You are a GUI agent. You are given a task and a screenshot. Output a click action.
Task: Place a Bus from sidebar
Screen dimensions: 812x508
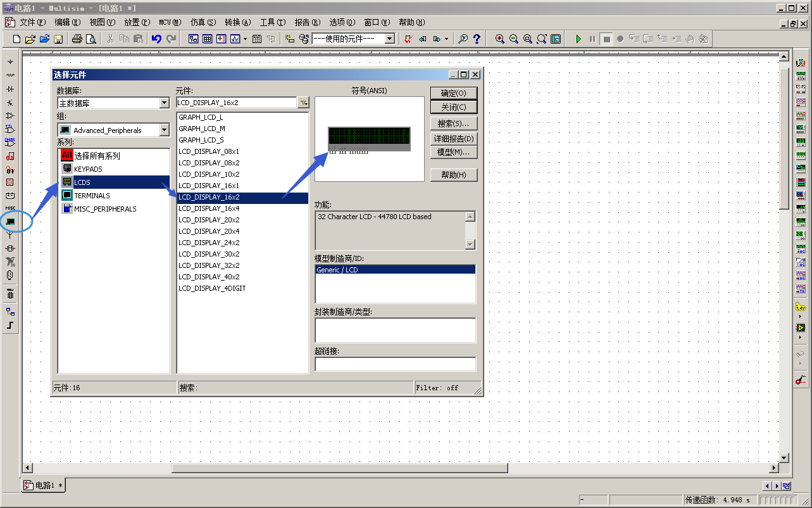pos(10,325)
